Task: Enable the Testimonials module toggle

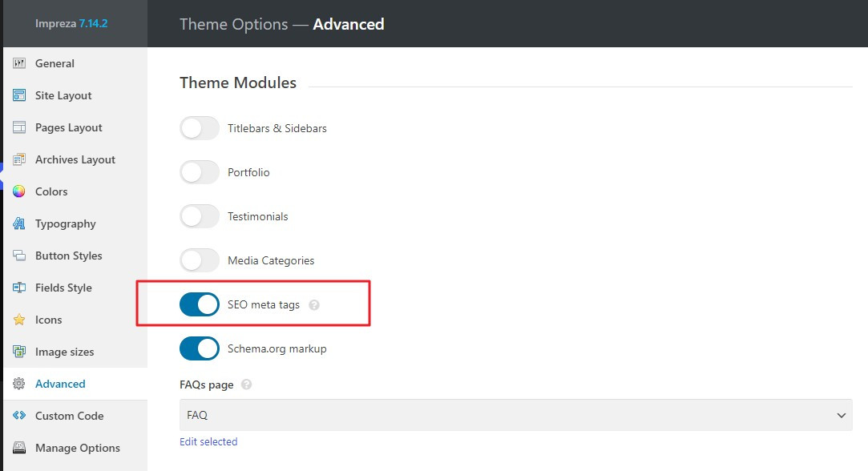Action: pyautogui.click(x=200, y=216)
